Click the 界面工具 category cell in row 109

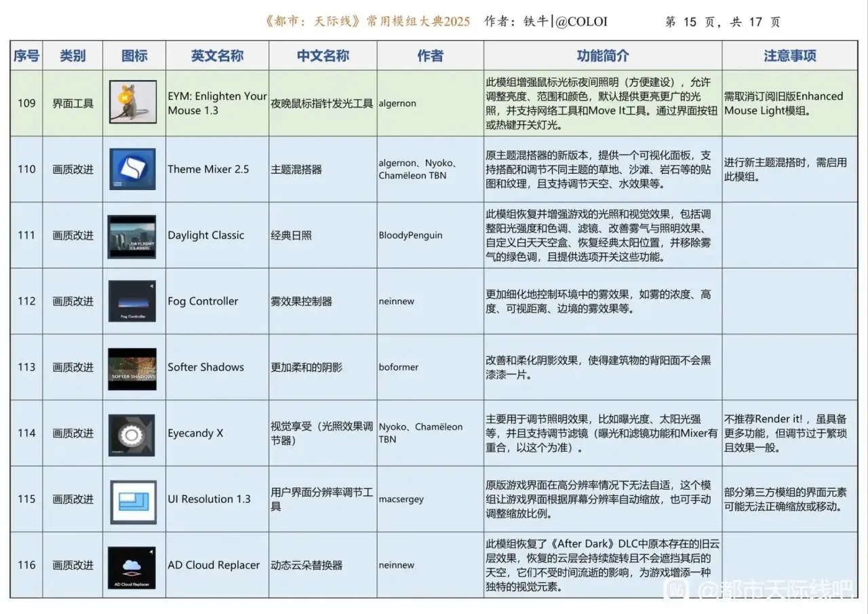(73, 104)
